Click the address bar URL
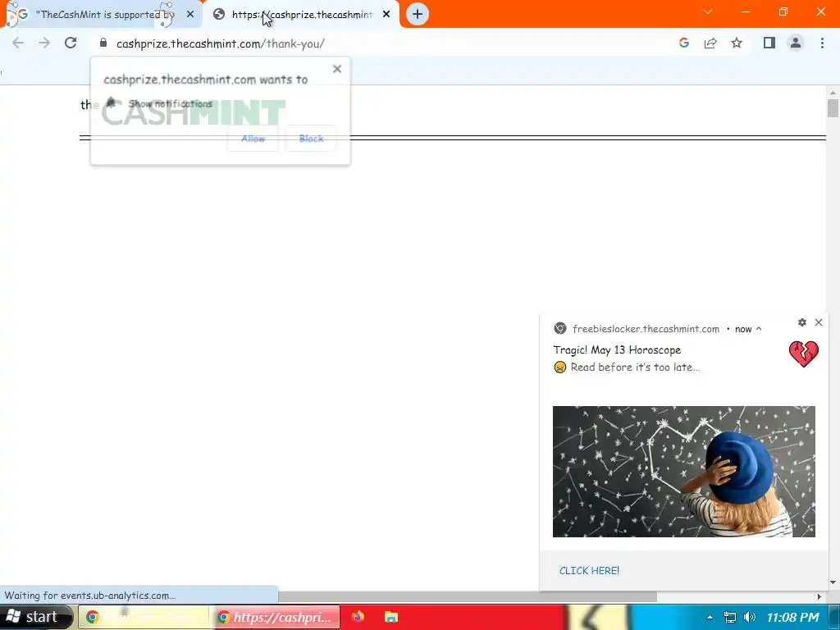The width and height of the screenshot is (840, 630). click(x=220, y=43)
